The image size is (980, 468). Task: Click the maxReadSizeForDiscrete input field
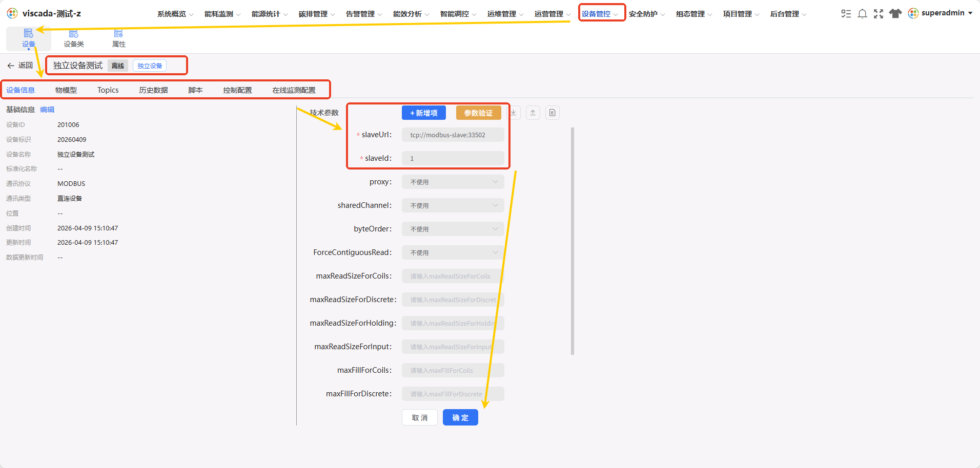click(x=453, y=300)
